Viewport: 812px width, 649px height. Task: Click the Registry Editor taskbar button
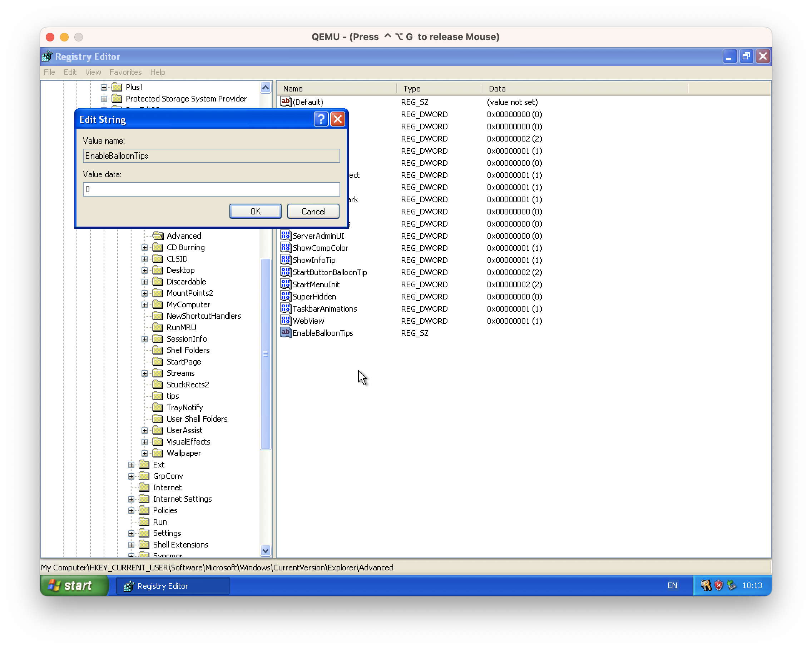pos(173,586)
